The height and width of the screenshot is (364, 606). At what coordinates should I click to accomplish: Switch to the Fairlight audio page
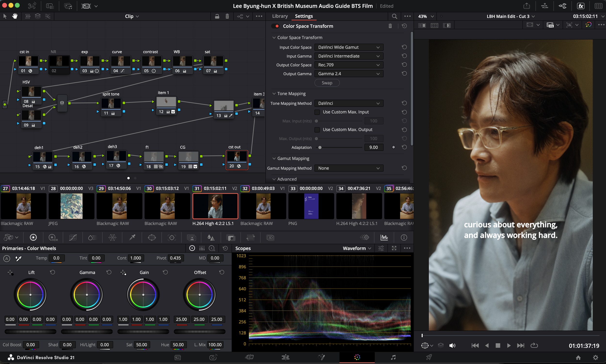coord(393,357)
